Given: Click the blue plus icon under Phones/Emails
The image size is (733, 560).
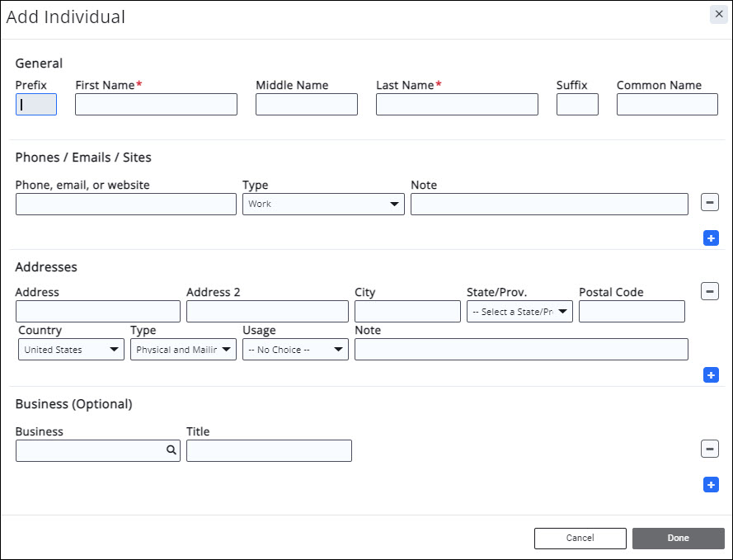Looking at the screenshot, I should (710, 238).
